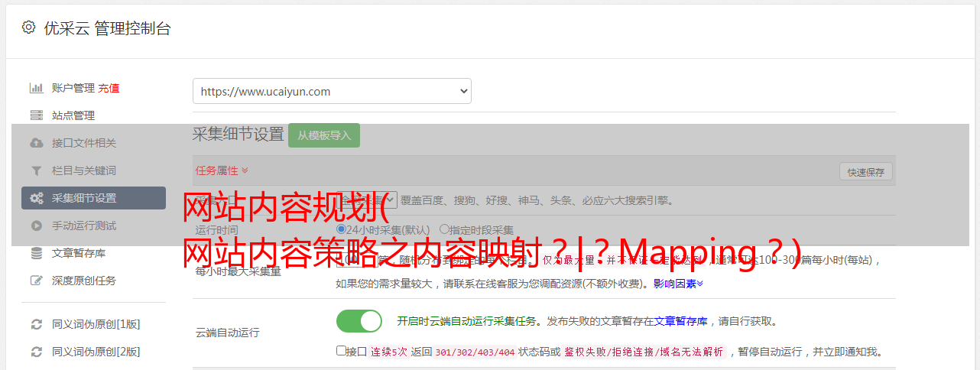Click the gears icon beside 采集细节设置
The width and height of the screenshot is (980, 370).
tap(36, 198)
